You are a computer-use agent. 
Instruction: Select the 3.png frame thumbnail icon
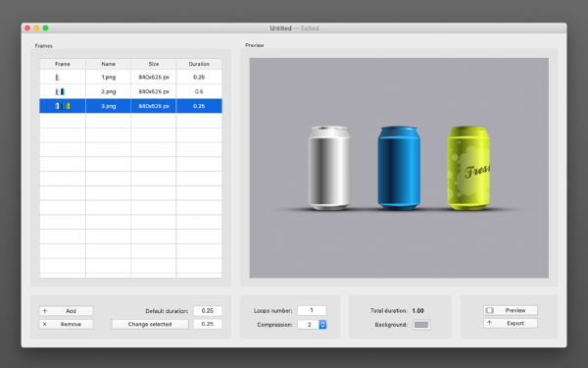pos(63,106)
